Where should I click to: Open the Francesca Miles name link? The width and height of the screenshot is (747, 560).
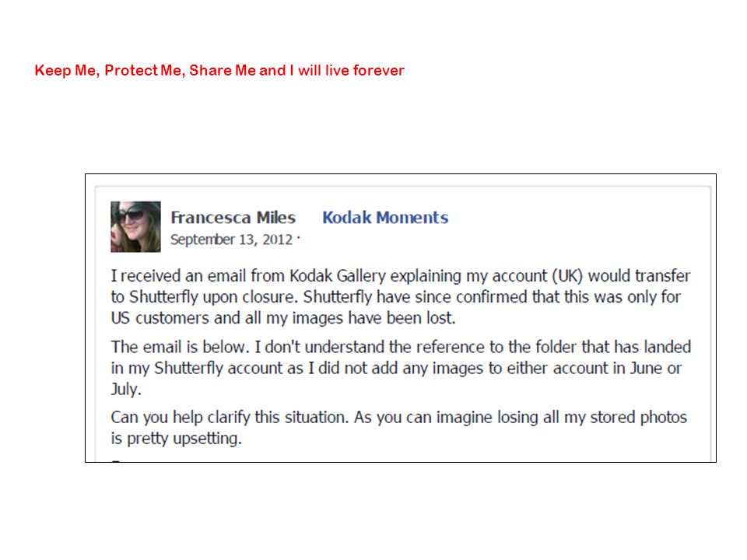(233, 218)
